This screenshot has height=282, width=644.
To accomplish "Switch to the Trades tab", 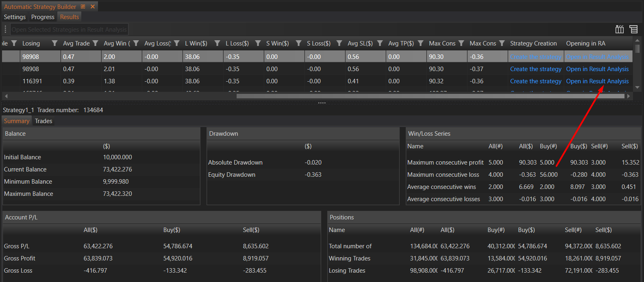I will coord(44,121).
